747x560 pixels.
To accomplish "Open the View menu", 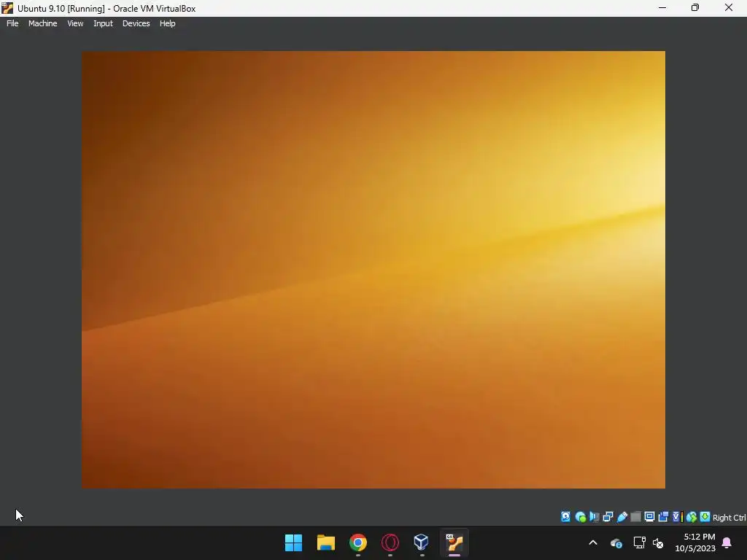I will [x=75, y=23].
